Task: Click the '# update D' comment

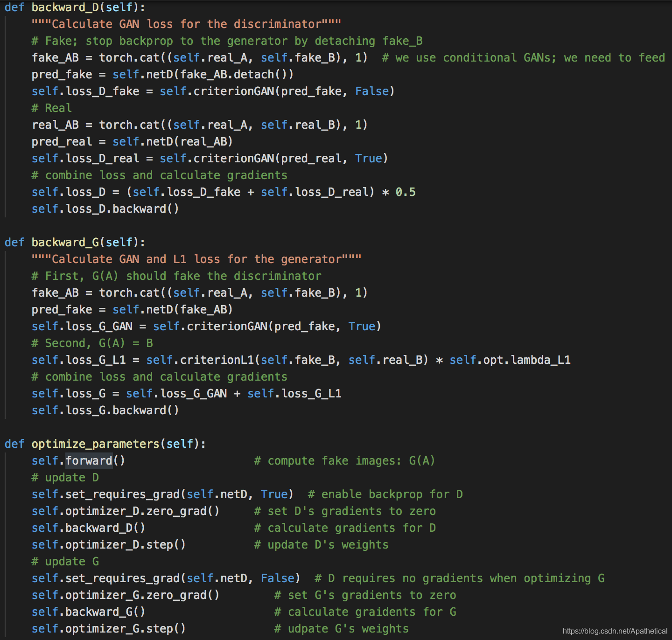Action: pyautogui.click(x=65, y=478)
